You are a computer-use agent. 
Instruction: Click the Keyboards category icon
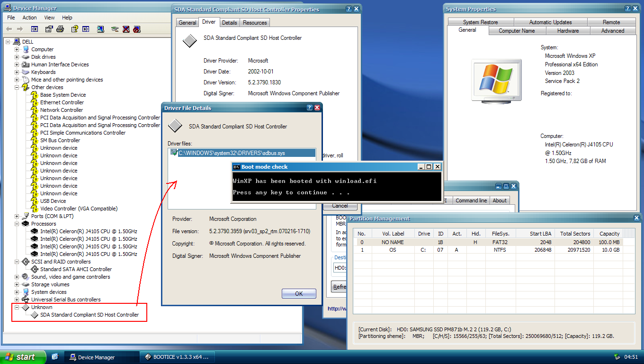pos(26,72)
